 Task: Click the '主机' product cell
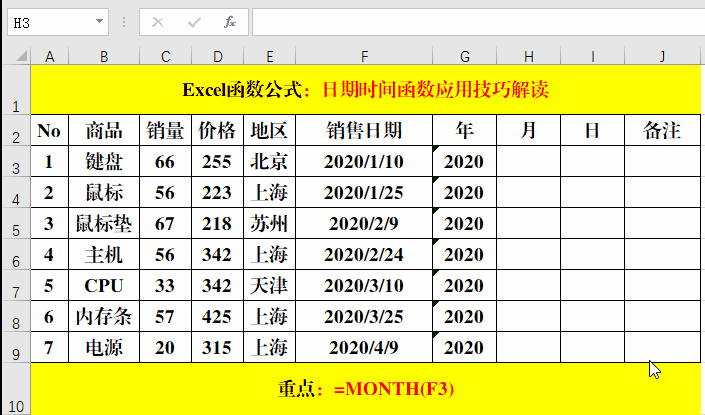point(104,254)
